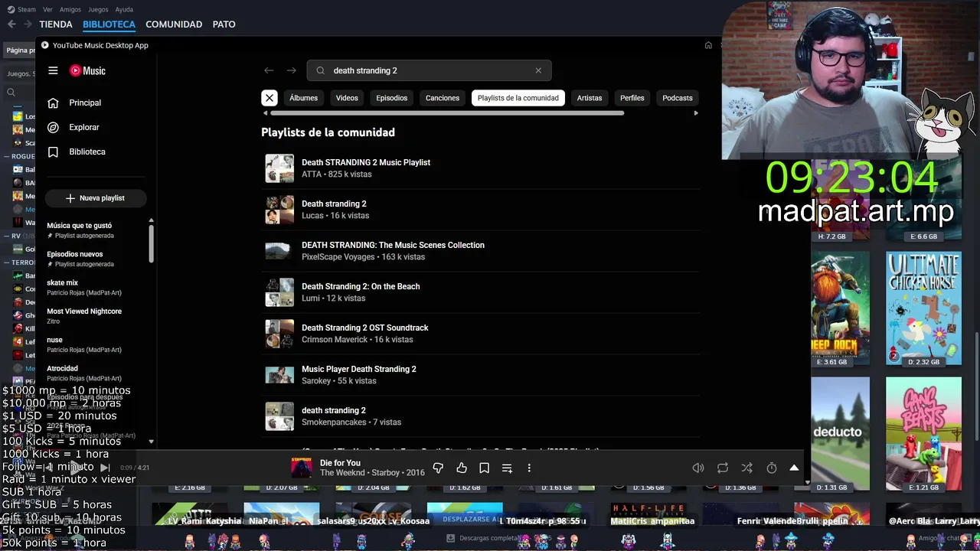Click thumbnail of Smokenpancakes playlist
The image size is (980, 551).
(x=279, y=416)
